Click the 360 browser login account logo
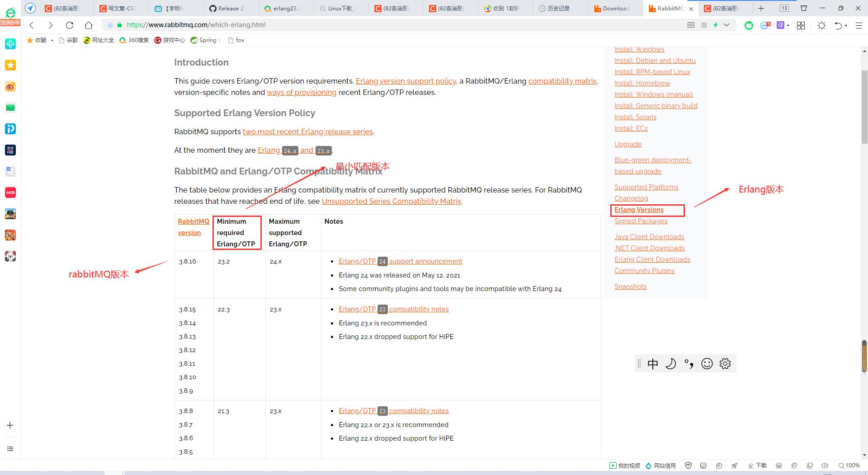 pyautogui.click(x=10, y=17)
